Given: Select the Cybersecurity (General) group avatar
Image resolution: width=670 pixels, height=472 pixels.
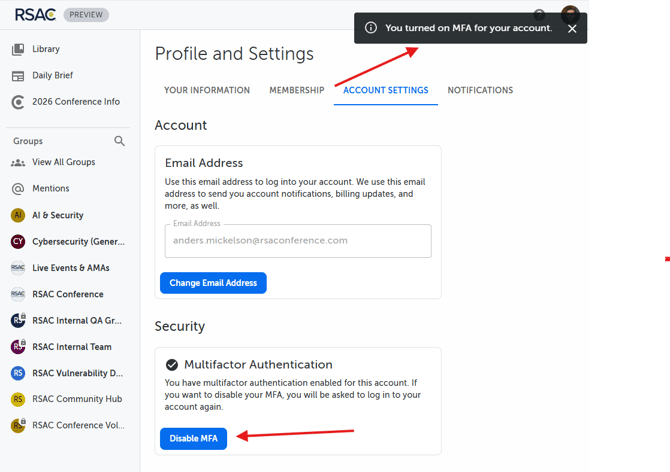Looking at the screenshot, I should 18,242.
